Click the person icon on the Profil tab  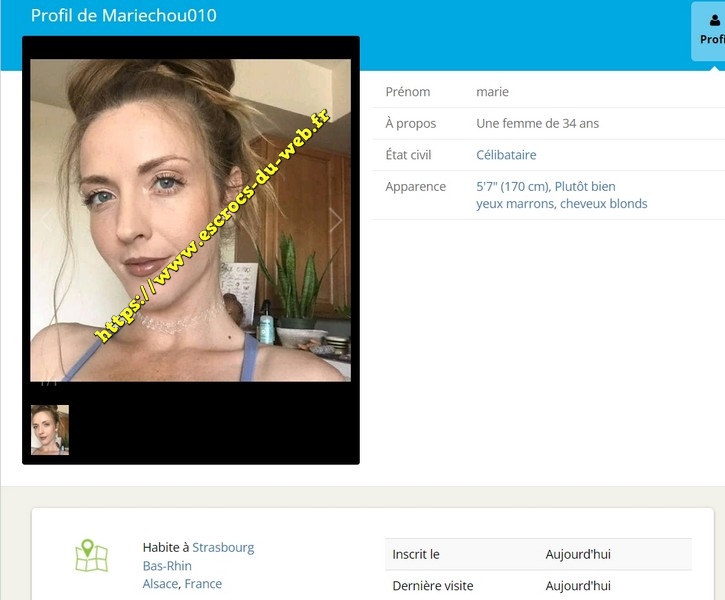point(713,19)
